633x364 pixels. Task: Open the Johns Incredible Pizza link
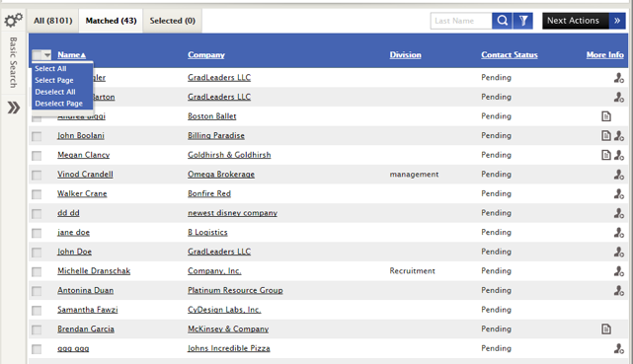(229, 348)
